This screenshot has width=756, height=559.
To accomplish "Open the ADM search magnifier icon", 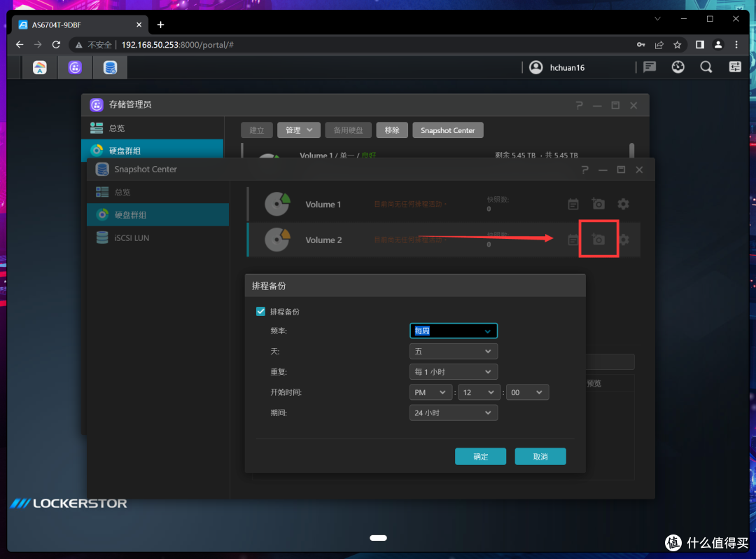I will click(x=706, y=67).
